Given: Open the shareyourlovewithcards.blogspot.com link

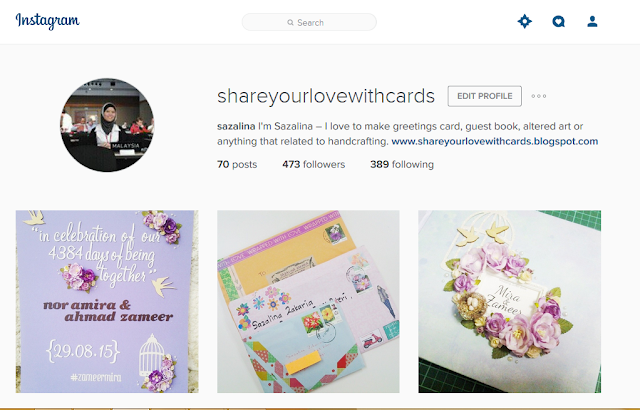Looking at the screenshot, I should click(495, 142).
